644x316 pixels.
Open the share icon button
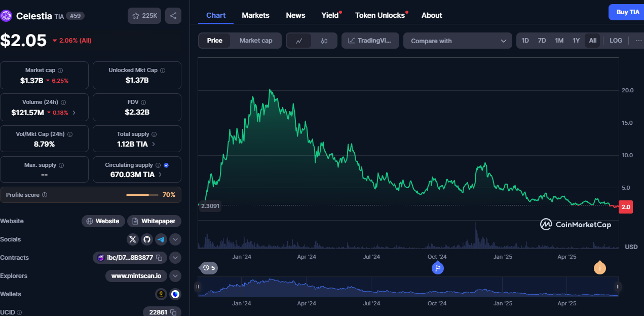173,16
